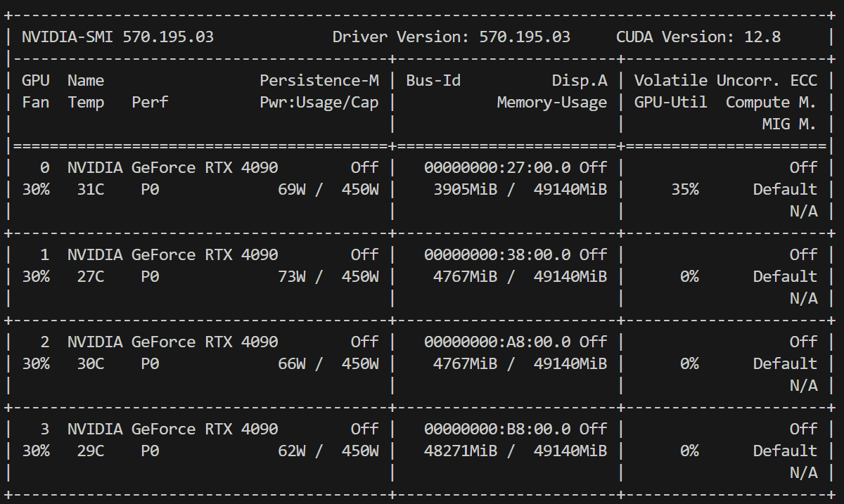Screen dimensions: 844x504
Task: Click the Perf column header
Action: click(x=150, y=103)
